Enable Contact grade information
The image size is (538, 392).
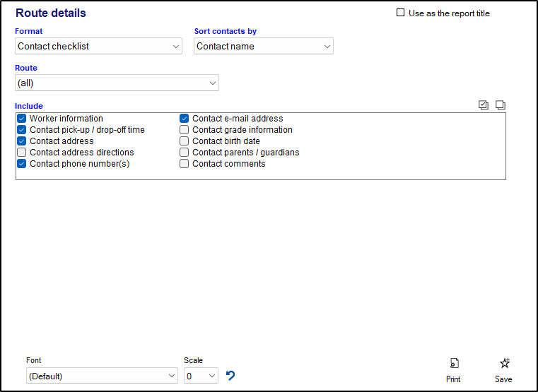click(185, 130)
